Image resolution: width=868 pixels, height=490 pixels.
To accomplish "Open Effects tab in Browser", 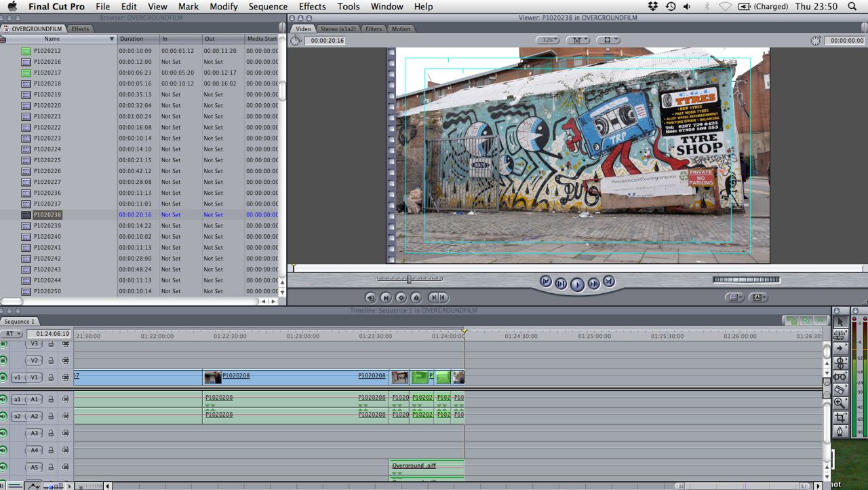I will point(80,29).
